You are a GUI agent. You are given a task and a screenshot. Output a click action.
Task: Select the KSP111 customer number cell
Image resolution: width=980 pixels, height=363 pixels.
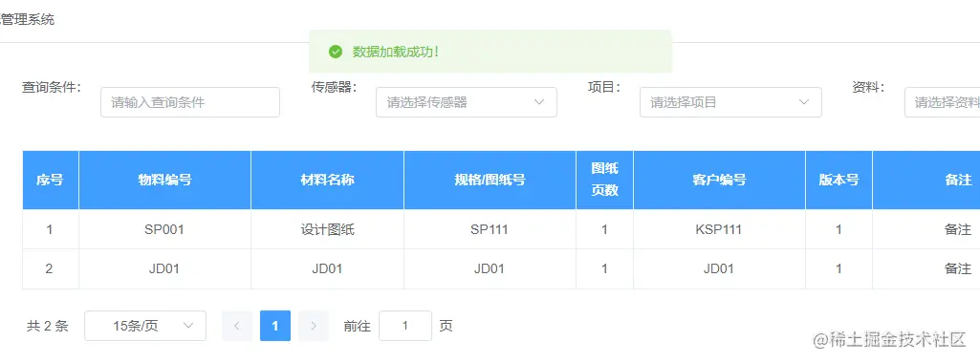pyautogui.click(x=719, y=229)
